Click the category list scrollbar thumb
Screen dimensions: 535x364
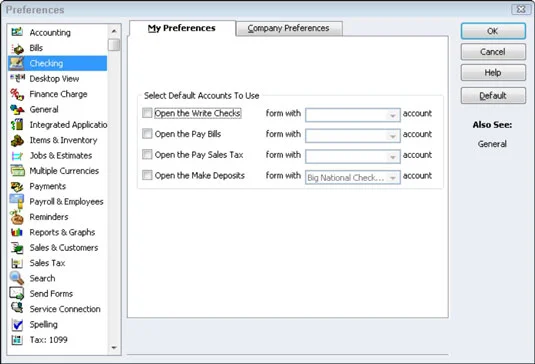(114, 45)
